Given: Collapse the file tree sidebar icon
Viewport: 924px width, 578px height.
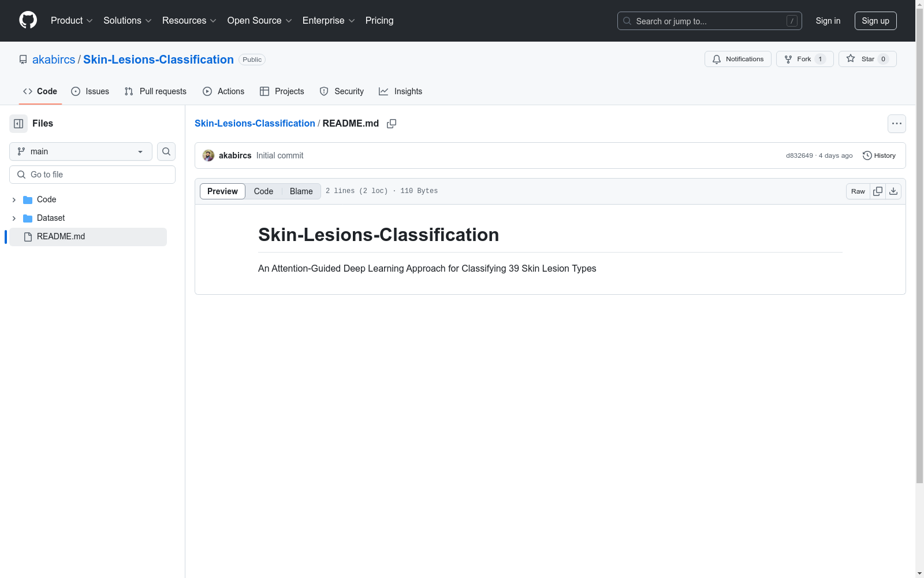Looking at the screenshot, I should coord(18,124).
